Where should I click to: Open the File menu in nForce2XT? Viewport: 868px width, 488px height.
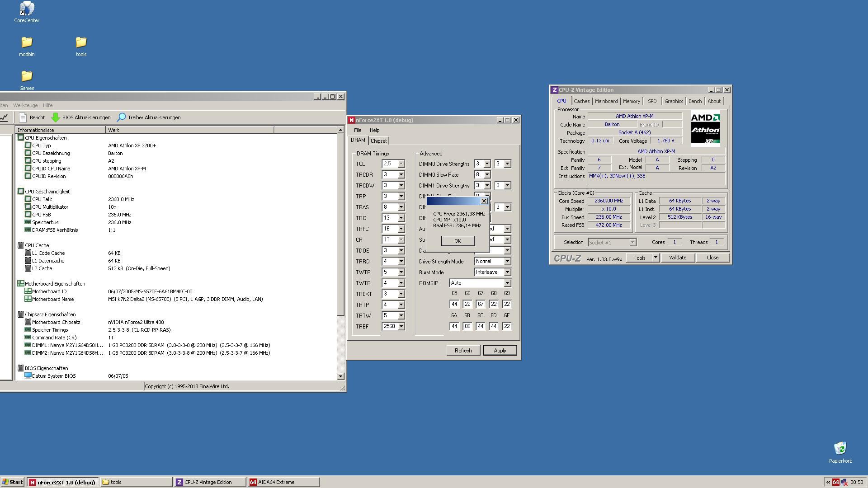click(x=358, y=130)
